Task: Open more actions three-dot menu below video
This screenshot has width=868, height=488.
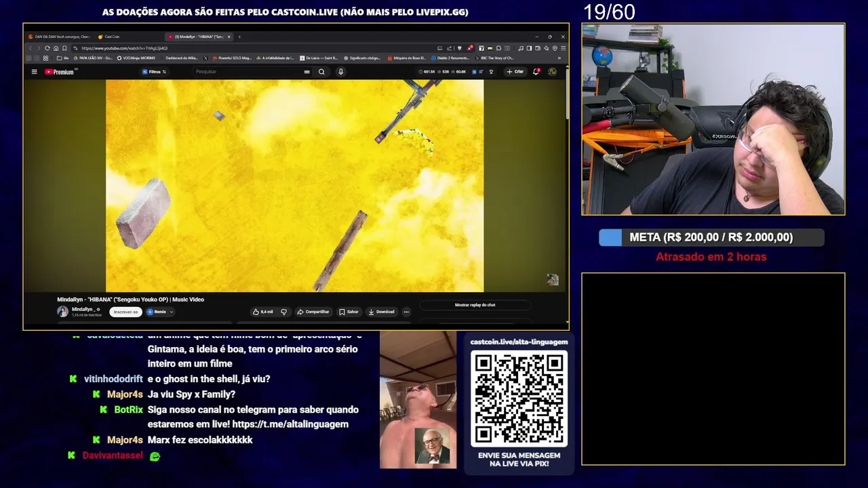Action: [406, 312]
